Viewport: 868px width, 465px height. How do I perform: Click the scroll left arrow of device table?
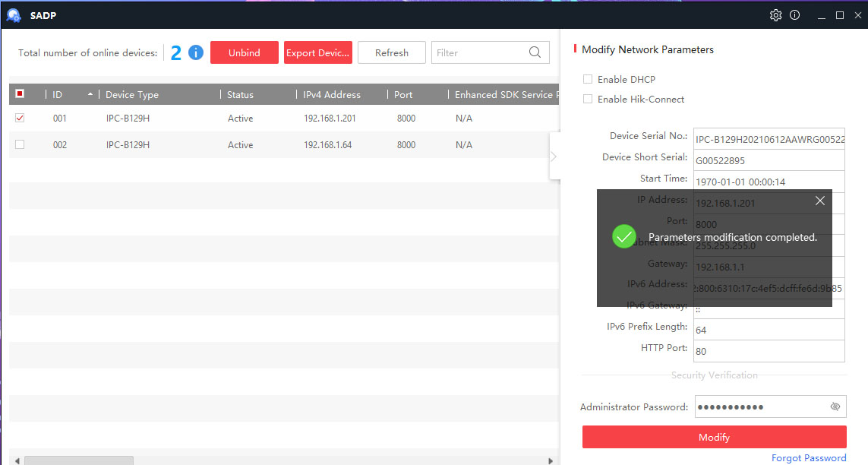[x=17, y=460]
